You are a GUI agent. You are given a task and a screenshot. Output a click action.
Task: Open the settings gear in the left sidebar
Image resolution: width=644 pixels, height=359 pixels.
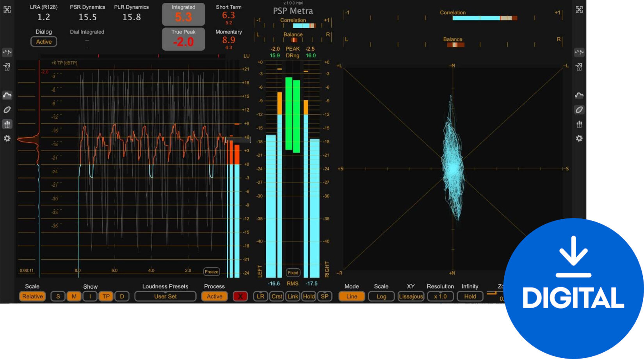coord(7,139)
